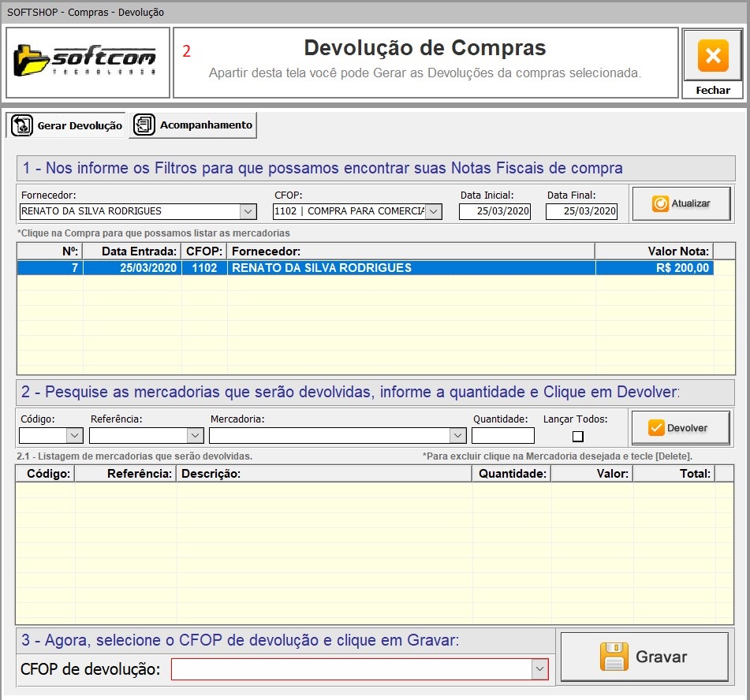Viewport: 750px width, 700px height.
Task: Click in the Quantidade input field
Action: [502, 435]
